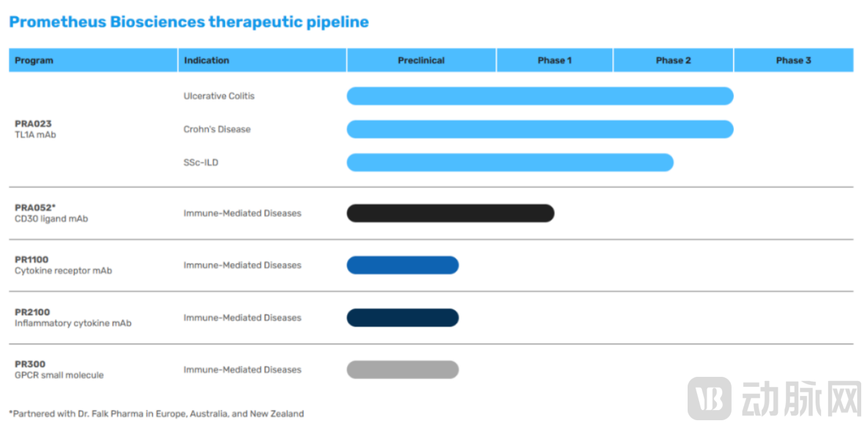This screenshot has width=868, height=427.
Task: Select the Indication column header
Action: [x=206, y=60]
